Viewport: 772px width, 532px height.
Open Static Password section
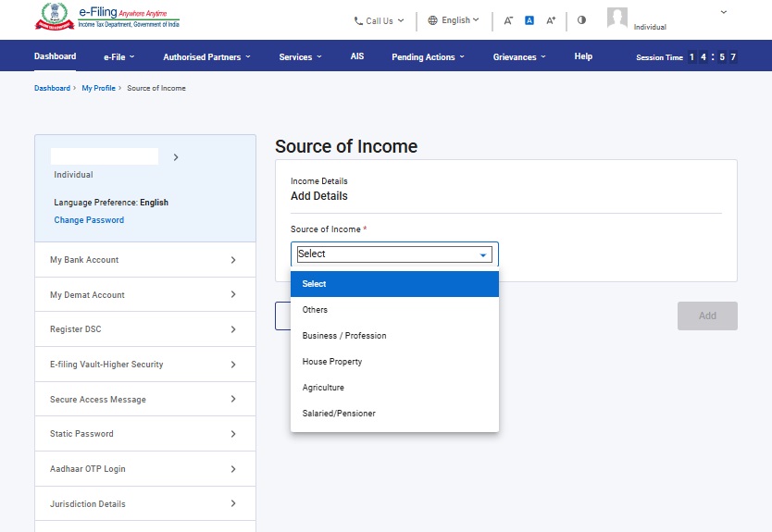[145, 434]
